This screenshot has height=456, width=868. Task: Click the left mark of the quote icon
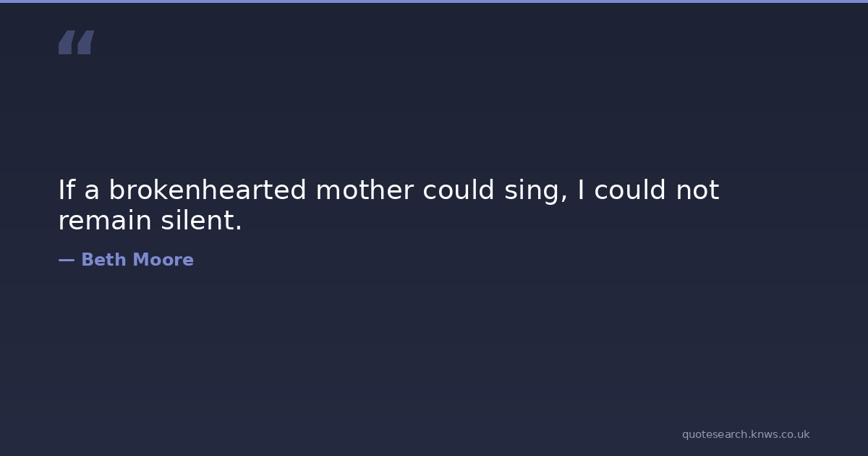(66, 42)
